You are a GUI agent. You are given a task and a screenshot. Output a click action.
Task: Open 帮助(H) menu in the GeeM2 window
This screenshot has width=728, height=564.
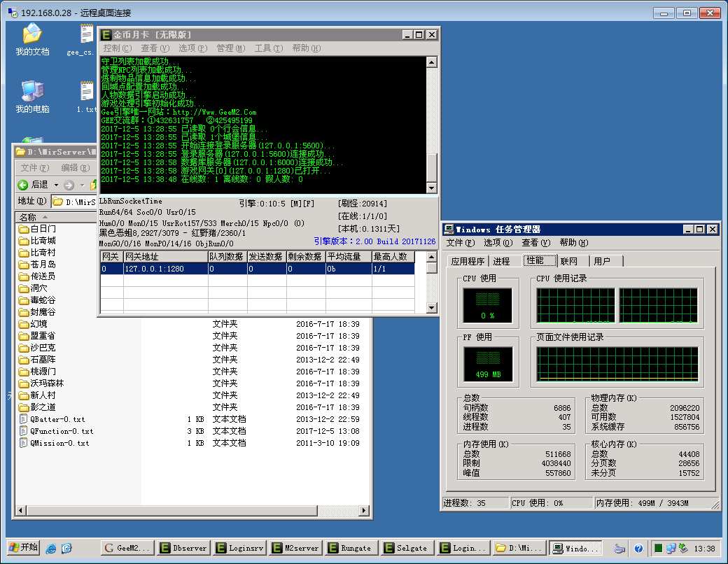307,48
